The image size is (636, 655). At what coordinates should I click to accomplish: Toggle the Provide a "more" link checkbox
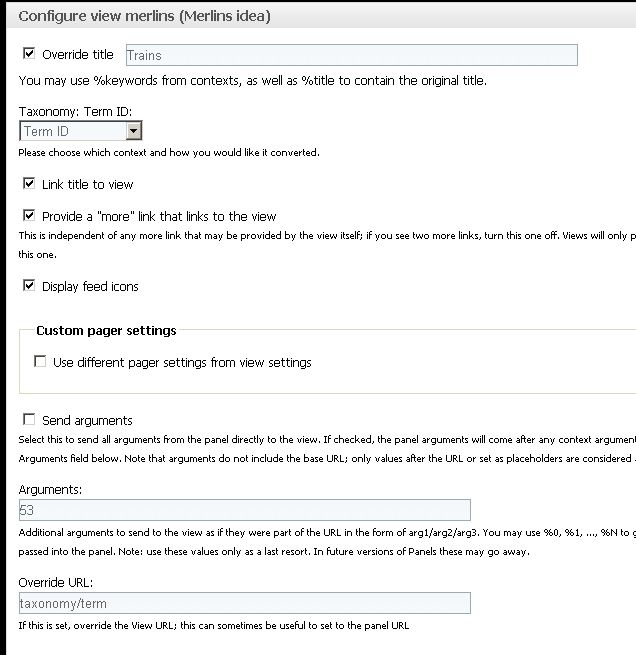[x=29, y=216]
